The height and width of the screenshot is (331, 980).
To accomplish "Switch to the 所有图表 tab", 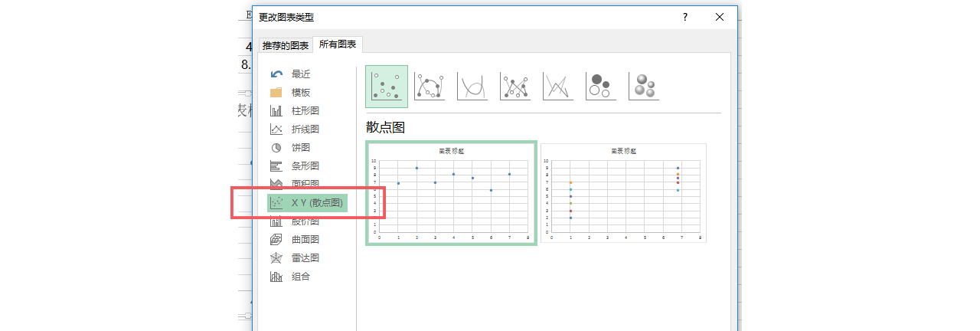I will 338,45.
